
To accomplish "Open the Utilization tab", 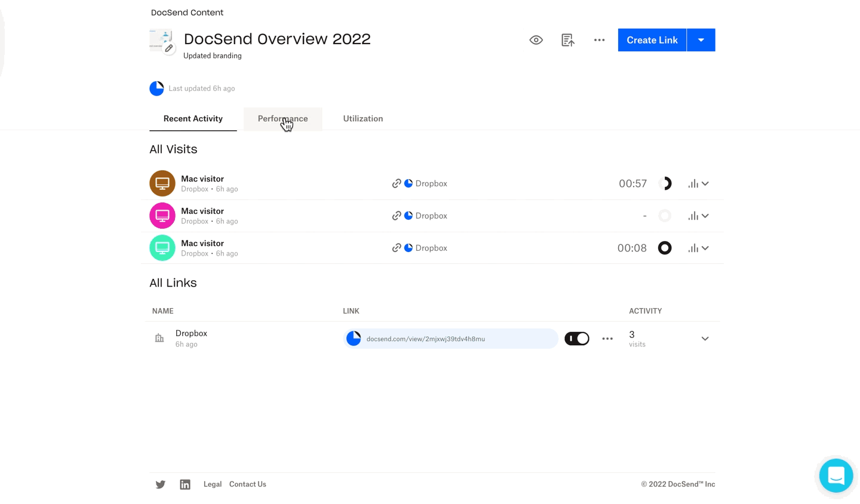I will [x=363, y=118].
